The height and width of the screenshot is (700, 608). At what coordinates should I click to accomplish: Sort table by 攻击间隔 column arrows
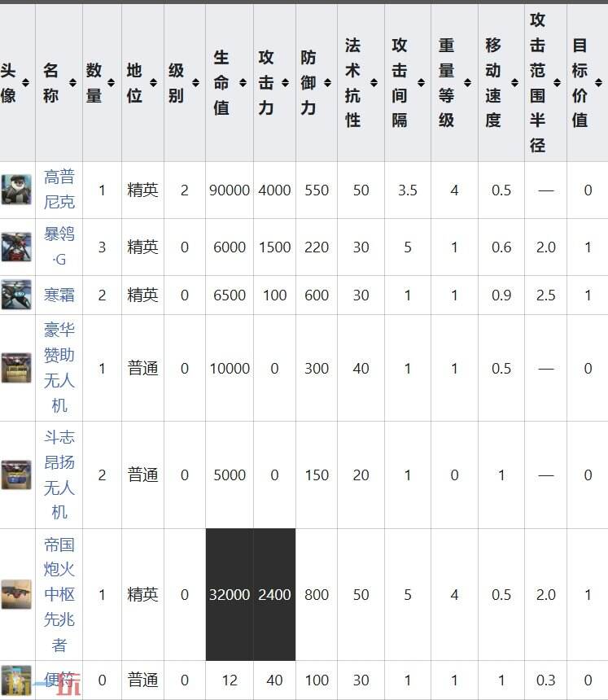421,82
